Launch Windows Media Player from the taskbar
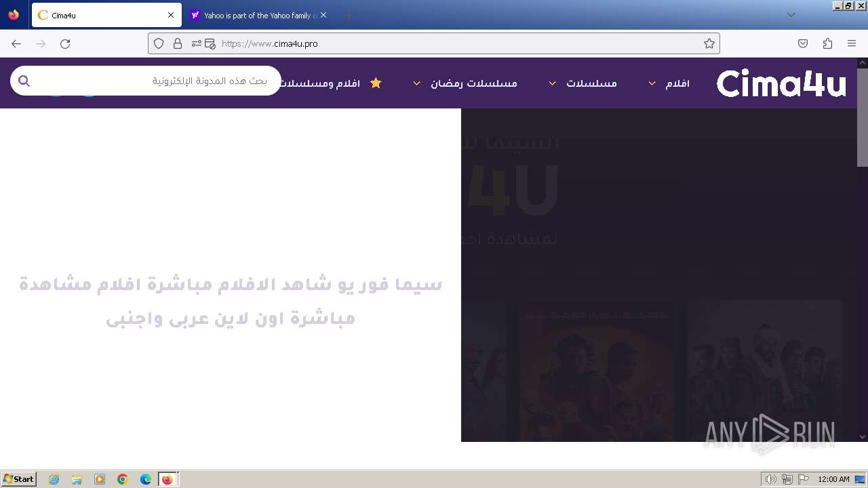The width and height of the screenshot is (868, 488). pyautogui.click(x=100, y=479)
